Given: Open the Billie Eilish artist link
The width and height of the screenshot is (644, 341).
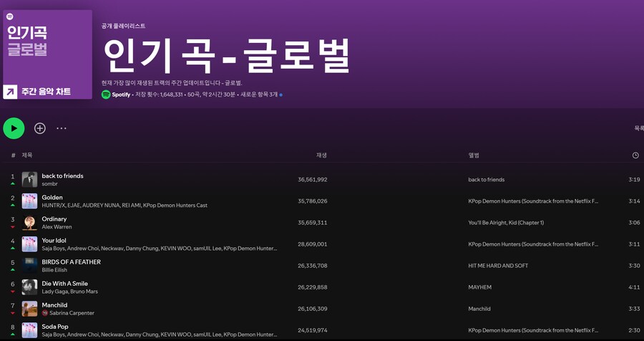Looking at the screenshot, I should point(54,270).
